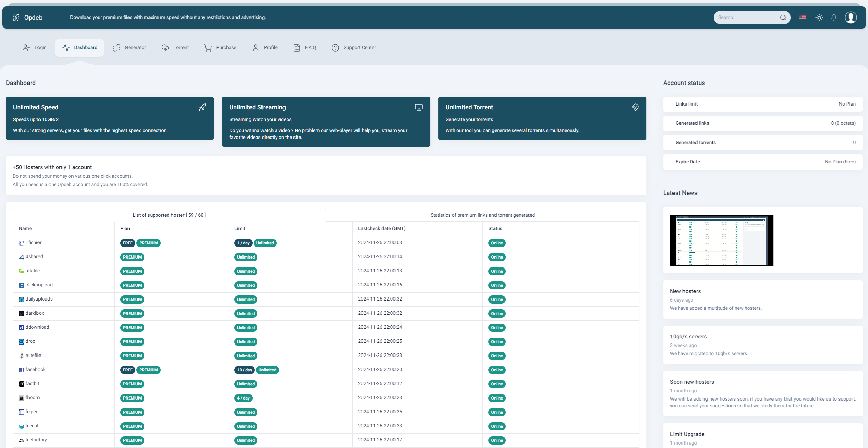Image resolution: width=868 pixels, height=448 pixels.
Task: Click the Generator navigation icon
Action: (x=116, y=47)
